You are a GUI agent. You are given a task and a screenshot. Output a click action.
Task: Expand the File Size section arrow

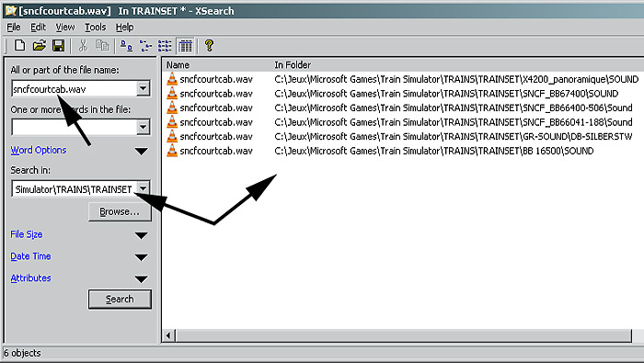click(x=142, y=235)
